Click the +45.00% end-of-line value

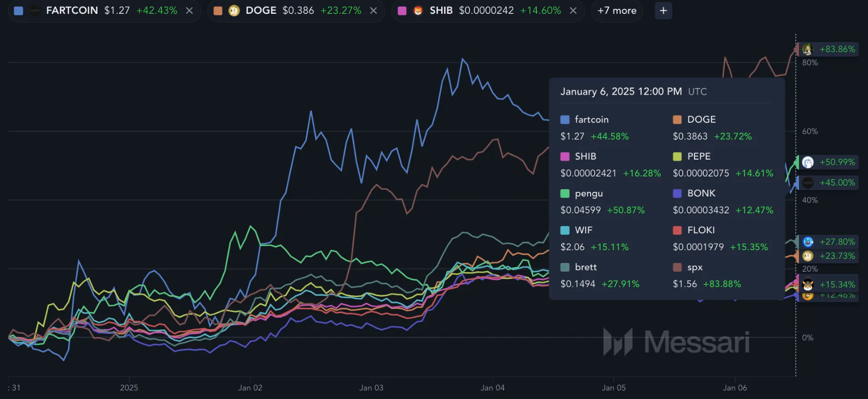pos(837,183)
